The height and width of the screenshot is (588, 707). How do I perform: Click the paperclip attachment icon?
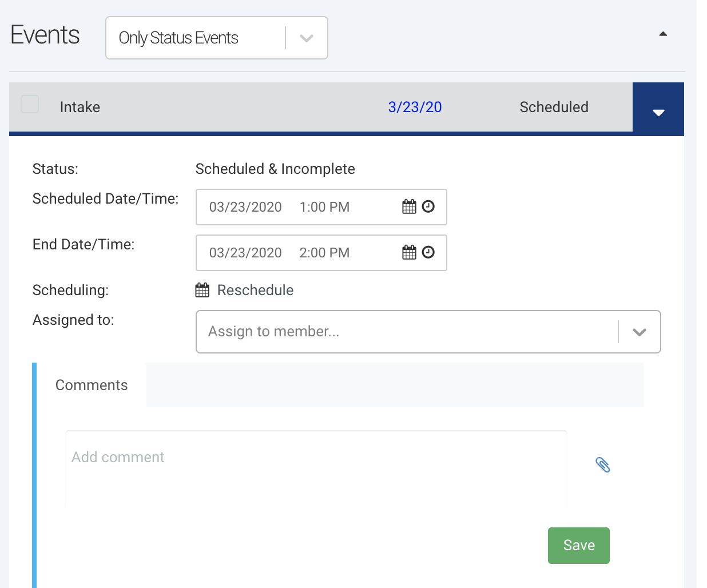603,464
